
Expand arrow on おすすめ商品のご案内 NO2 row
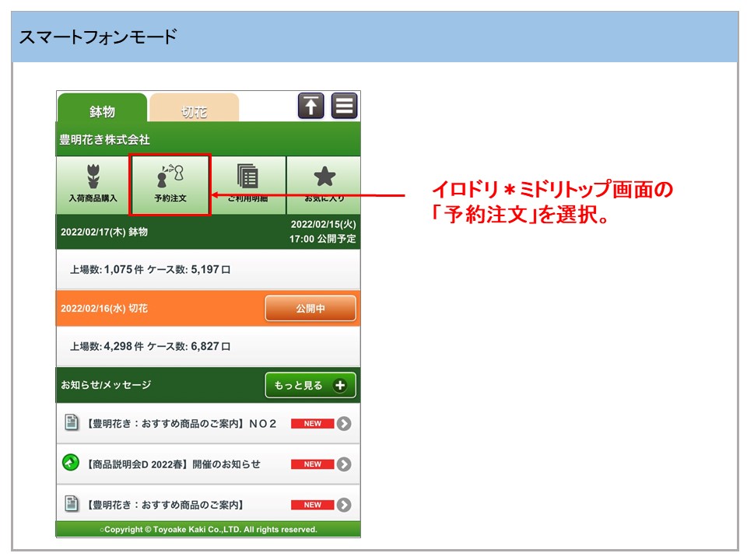(x=344, y=424)
